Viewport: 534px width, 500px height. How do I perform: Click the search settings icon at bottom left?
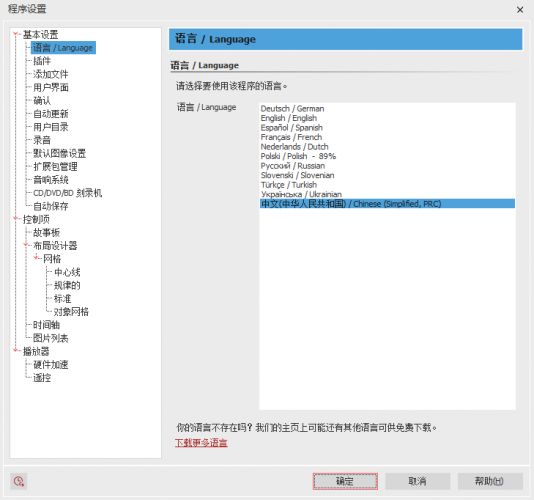click(19, 481)
